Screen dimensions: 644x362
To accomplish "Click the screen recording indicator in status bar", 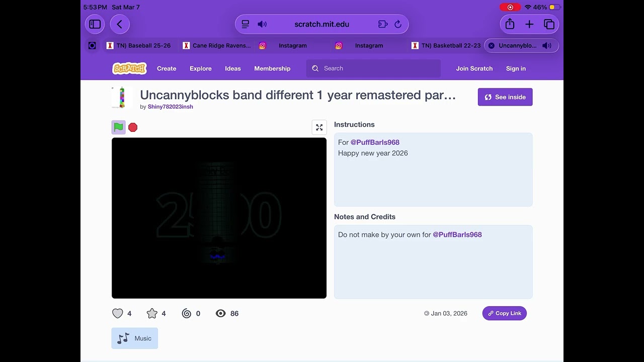I will 510,7.
